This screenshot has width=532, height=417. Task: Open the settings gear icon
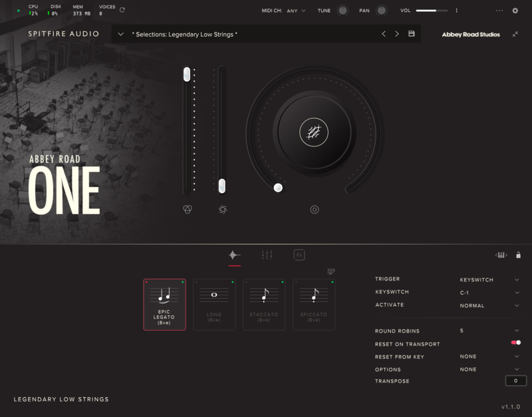click(x=515, y=11)
